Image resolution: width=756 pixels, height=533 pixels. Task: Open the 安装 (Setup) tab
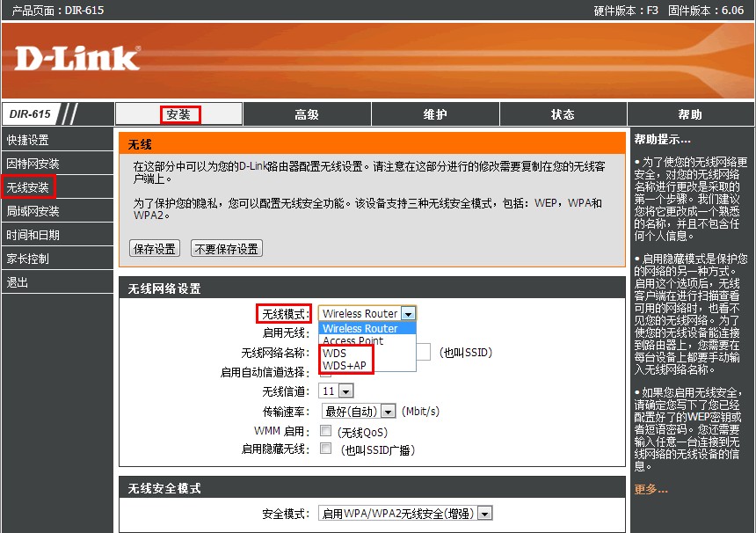(x=178, y=114)
